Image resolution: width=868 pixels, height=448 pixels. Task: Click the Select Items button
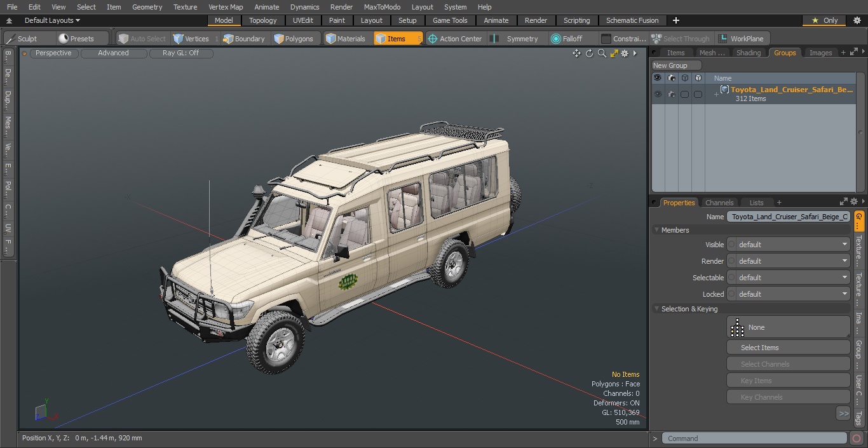click(788, 348)
